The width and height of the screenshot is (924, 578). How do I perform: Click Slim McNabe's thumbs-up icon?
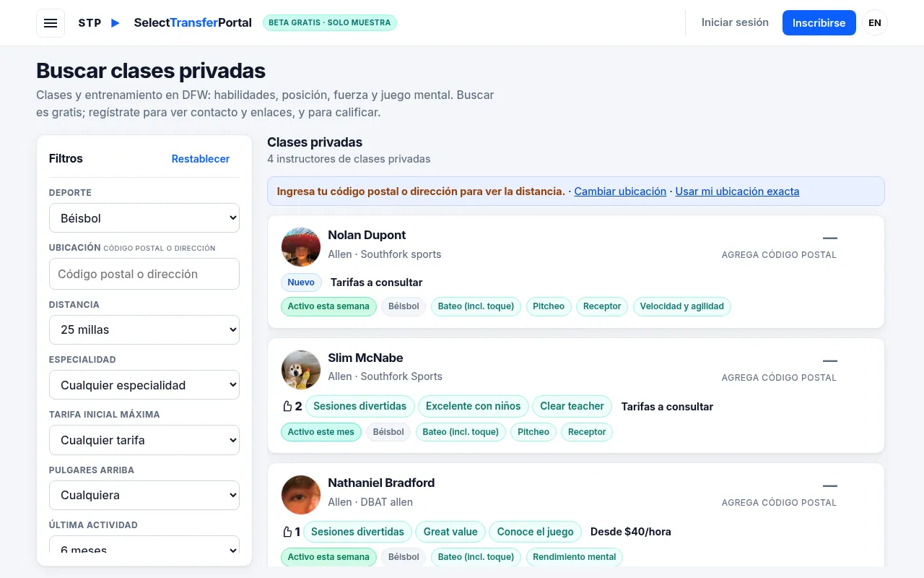point(287,406)
